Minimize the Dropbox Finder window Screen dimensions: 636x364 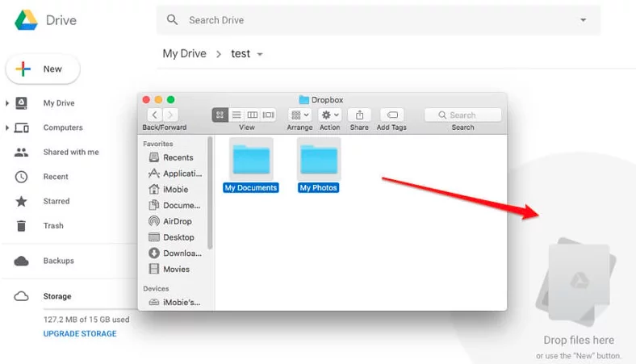[158, 99]
